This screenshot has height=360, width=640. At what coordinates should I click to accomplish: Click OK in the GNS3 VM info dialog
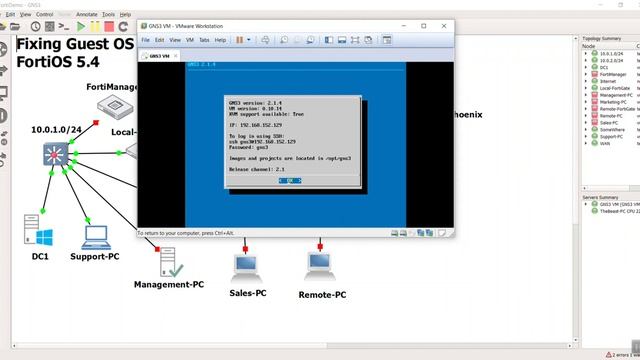point(290,180)
